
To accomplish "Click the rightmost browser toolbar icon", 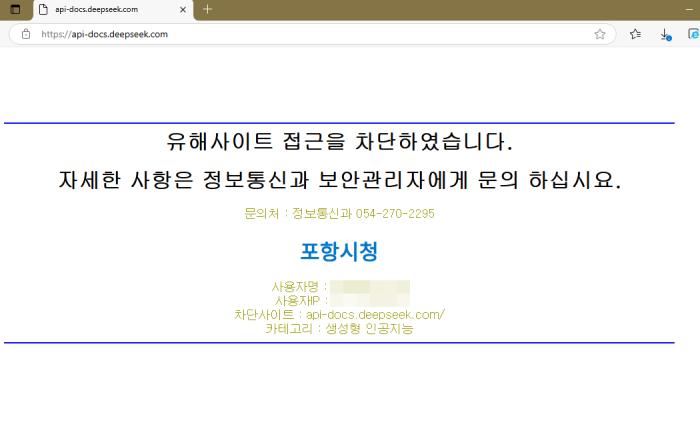I will click(x=693, y=34).
